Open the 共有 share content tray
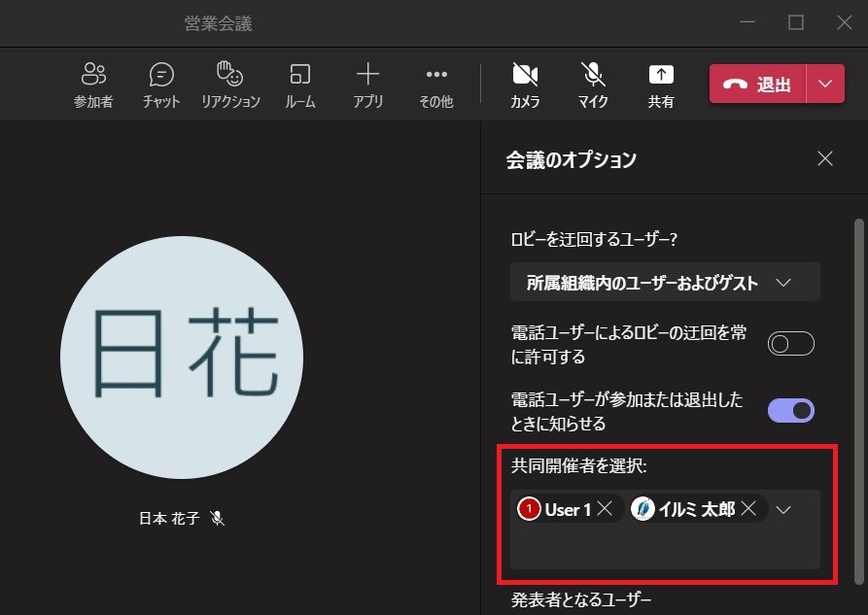The height and width of the screenshot is (615, 868). [661, 85]
